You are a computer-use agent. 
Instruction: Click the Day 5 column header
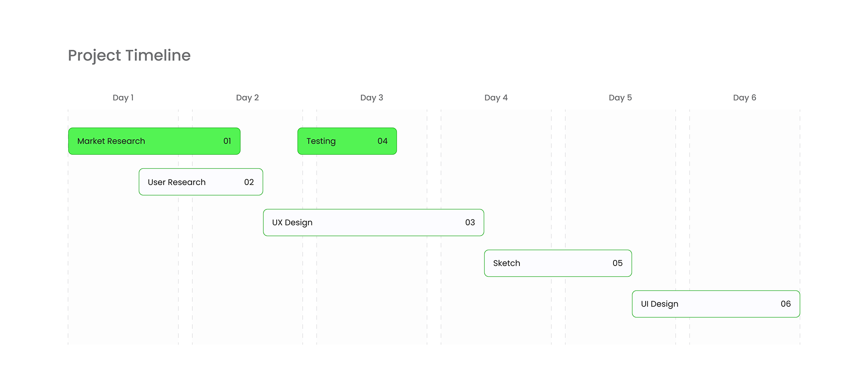(x=620, y=98)
